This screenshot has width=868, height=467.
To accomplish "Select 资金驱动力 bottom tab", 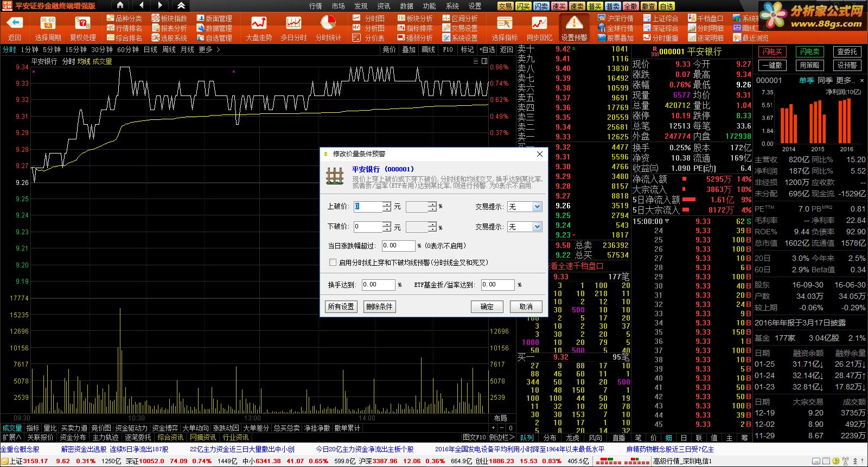I will pos(131,428).
